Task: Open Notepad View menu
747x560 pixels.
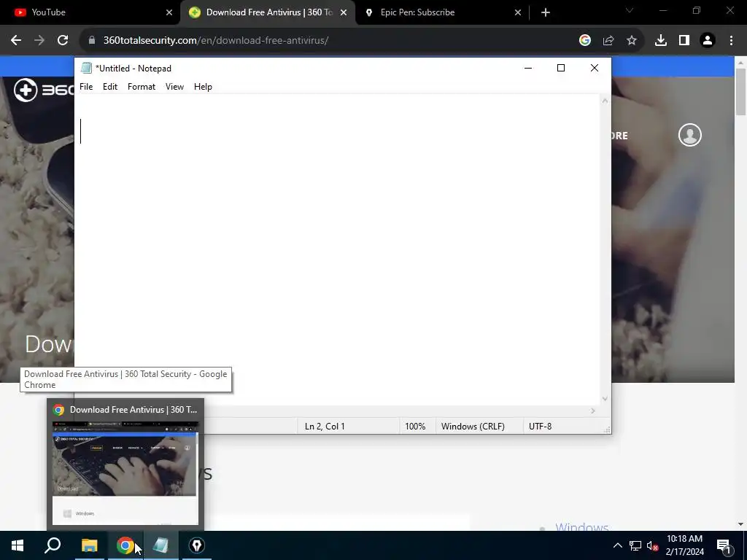Action: coord(174,87)
